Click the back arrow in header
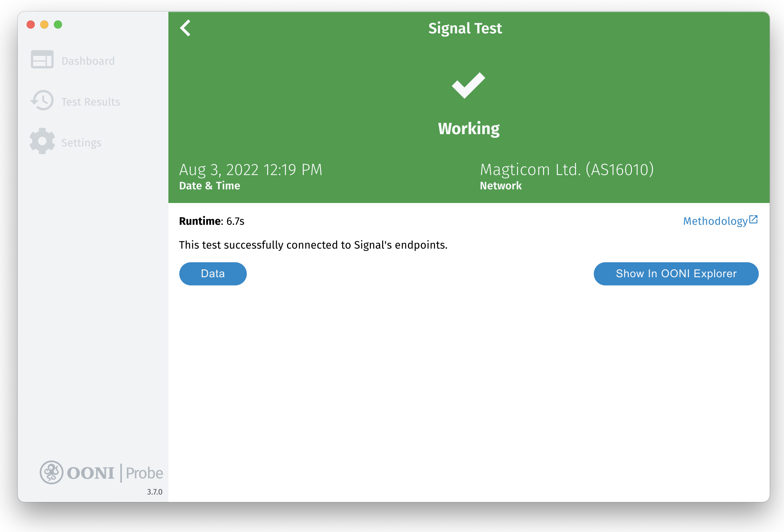Image resolution: width=784 pixels, height=532 pixels. coord(185,28)
